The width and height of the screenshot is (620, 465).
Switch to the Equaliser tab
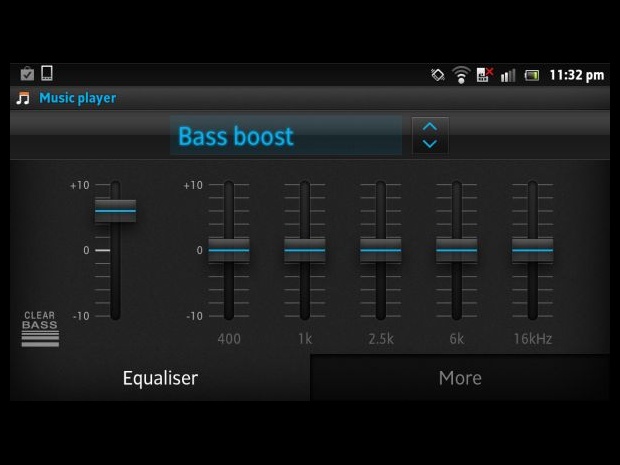coord(160,378)
